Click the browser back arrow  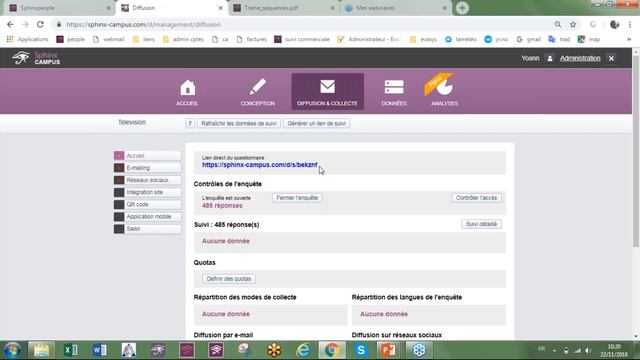(x=10, y=24)
